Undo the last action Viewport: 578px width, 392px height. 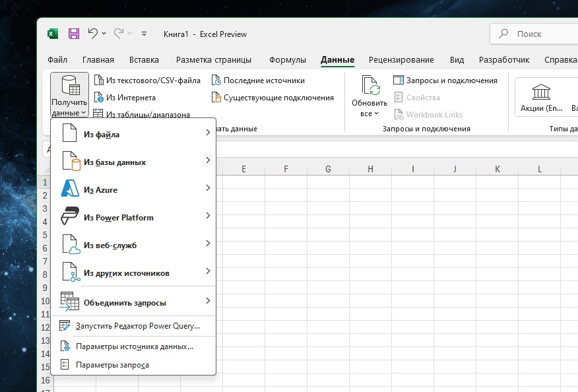click(x=93, y=34)
